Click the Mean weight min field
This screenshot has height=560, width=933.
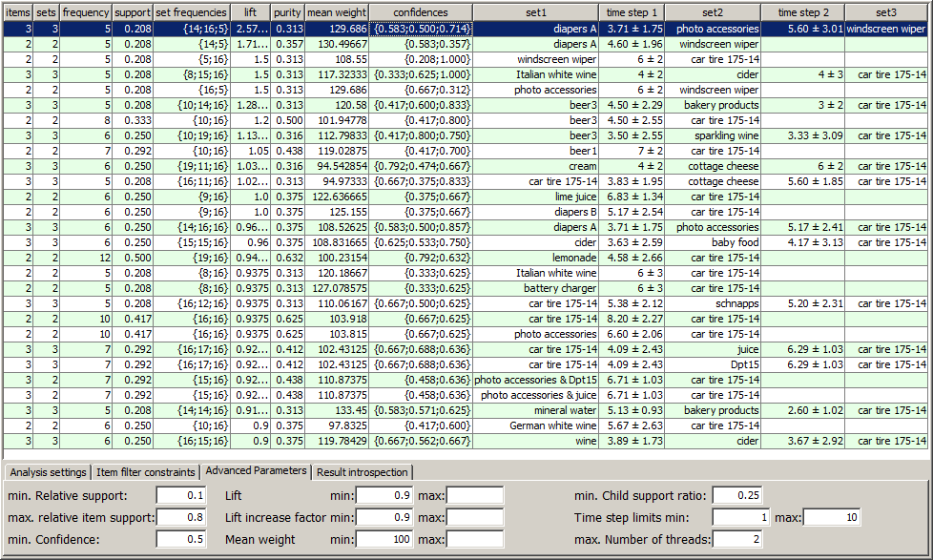(384, 538)
